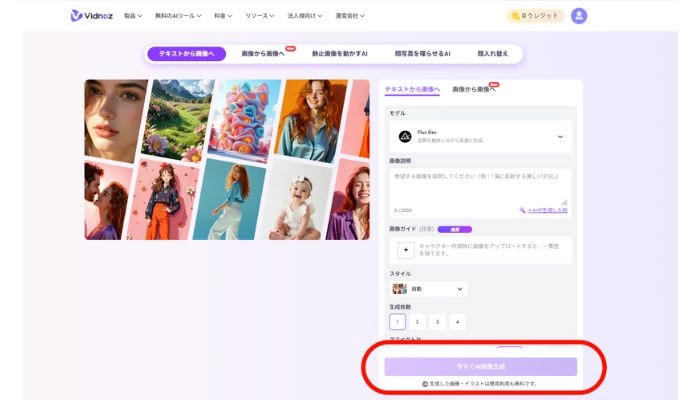Open the 製品 menu in navigation
Viewport: 700px width, 400px height.
tap(133, 16)
